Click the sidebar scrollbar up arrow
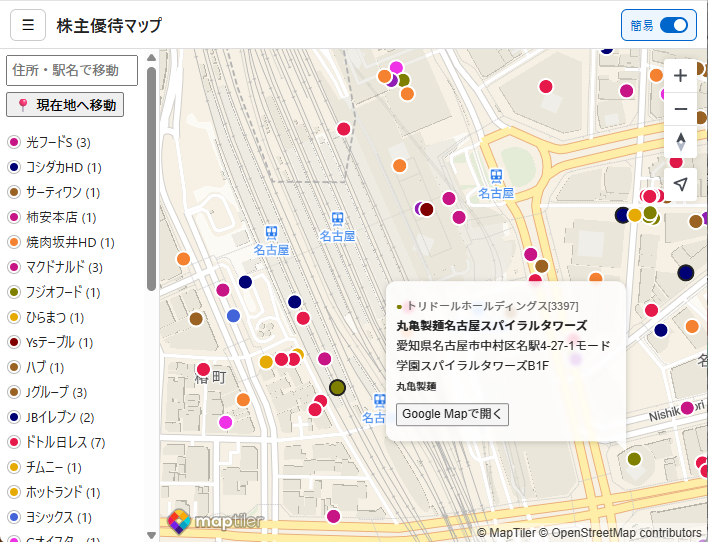The image size is (708, 542). coord(152,57)
